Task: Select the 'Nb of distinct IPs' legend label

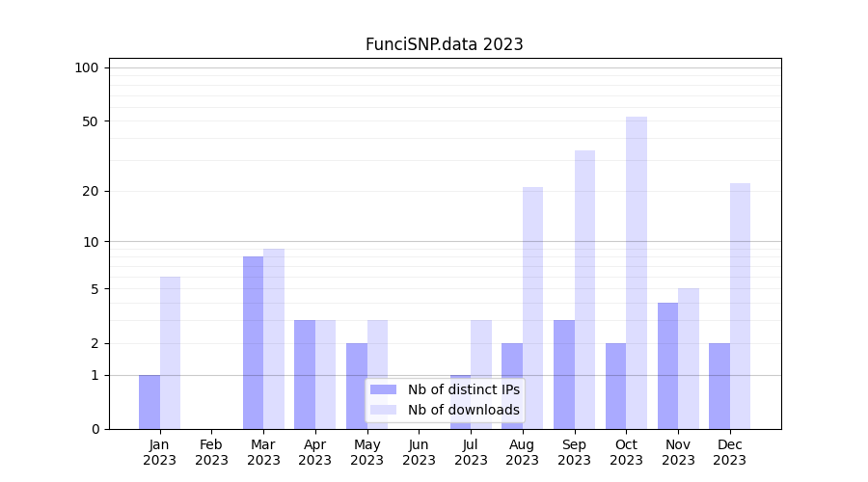Action: coord(463,389)
